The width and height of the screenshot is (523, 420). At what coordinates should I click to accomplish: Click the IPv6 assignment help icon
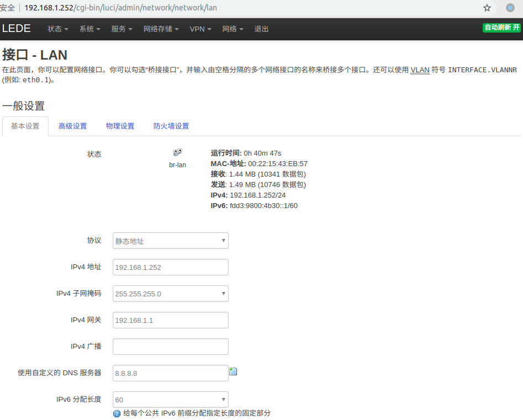[x=117, y=413]
